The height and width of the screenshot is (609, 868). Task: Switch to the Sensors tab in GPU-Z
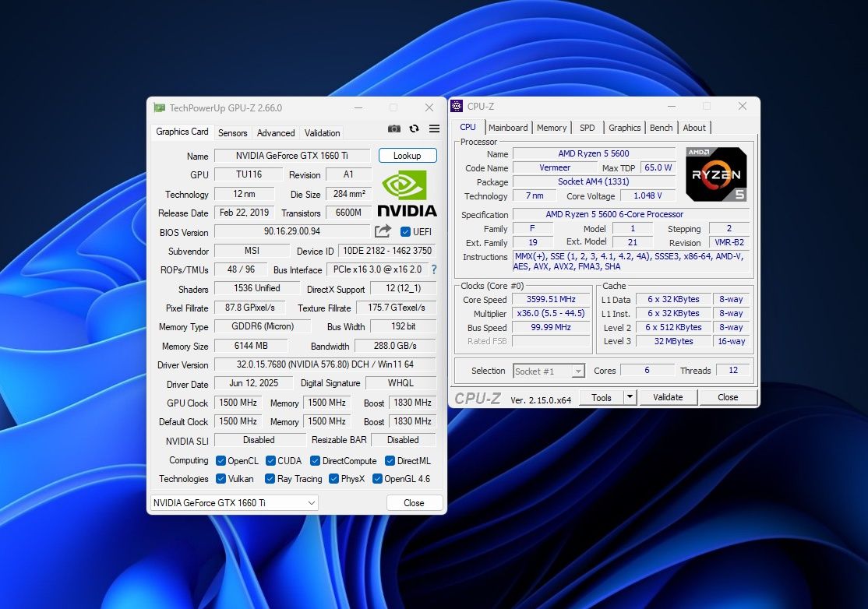point(232,132)
